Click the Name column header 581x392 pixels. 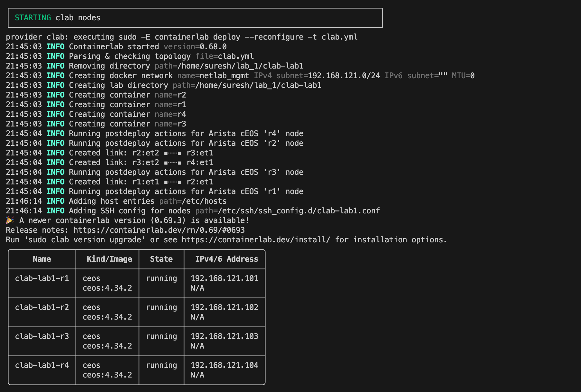[x=42, y=259]
